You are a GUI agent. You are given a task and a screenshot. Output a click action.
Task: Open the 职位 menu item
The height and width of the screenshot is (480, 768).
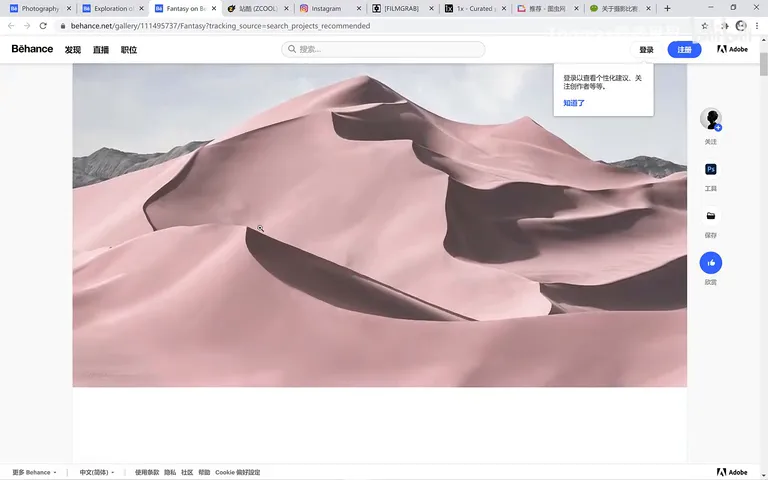[129, 49]
